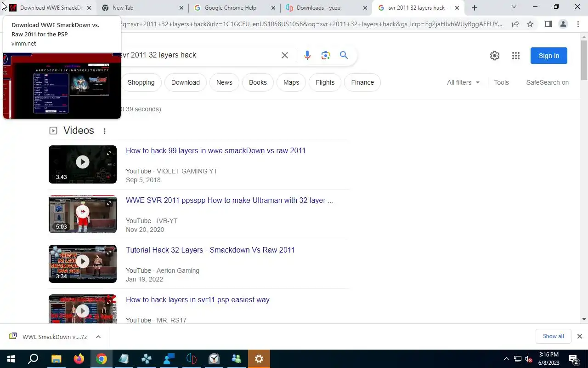
Task: Open Google quick settings gear
Action: click(x=495, y=56)
